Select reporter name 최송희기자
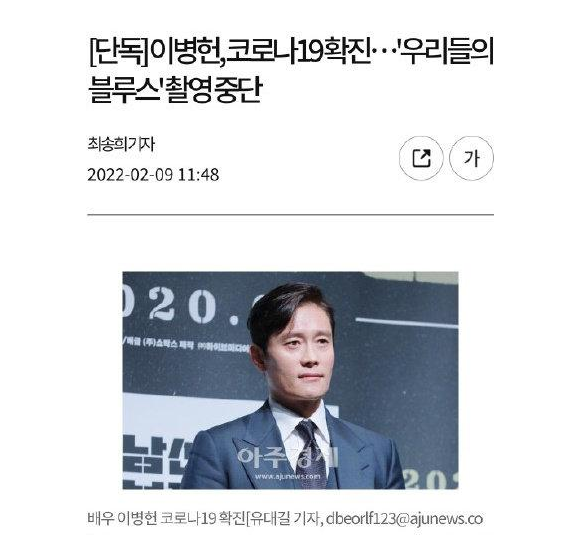The width and height of the screenshot is (569, 558). tap(121, 144)
